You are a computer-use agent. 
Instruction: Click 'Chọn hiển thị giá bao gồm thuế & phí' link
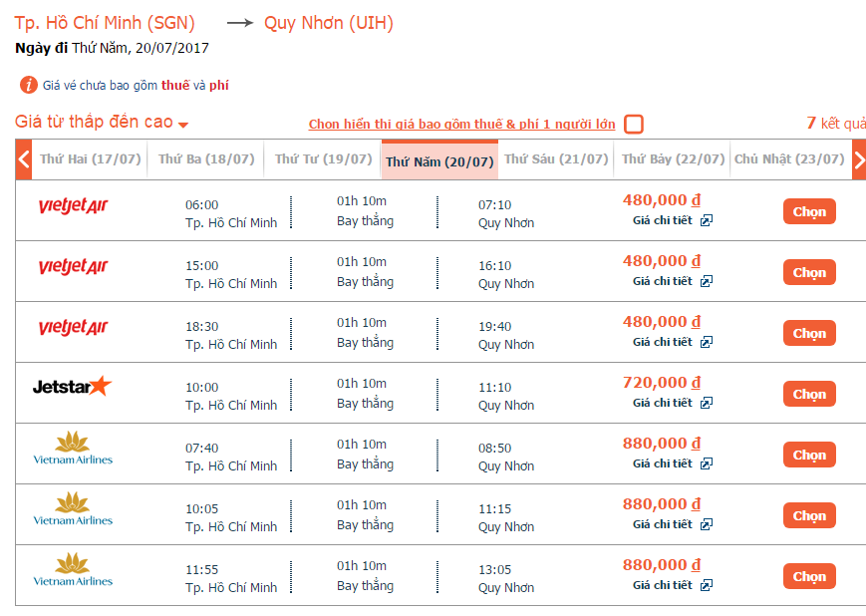tap(461, 125)
